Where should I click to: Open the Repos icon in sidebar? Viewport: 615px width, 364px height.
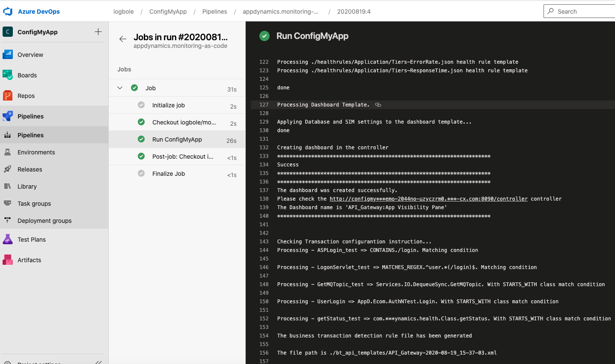pyautogui.click(x=8, y=96)
